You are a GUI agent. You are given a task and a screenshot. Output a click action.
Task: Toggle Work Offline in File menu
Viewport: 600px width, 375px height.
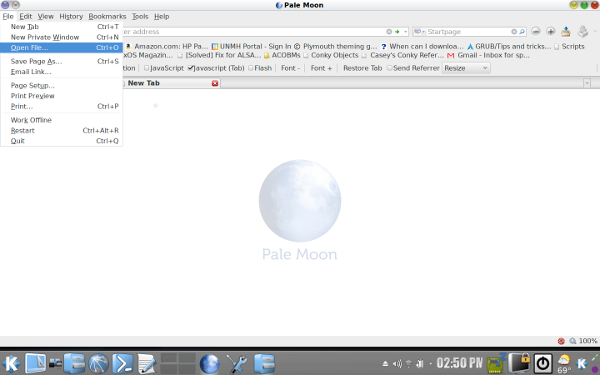click(61, 120)
